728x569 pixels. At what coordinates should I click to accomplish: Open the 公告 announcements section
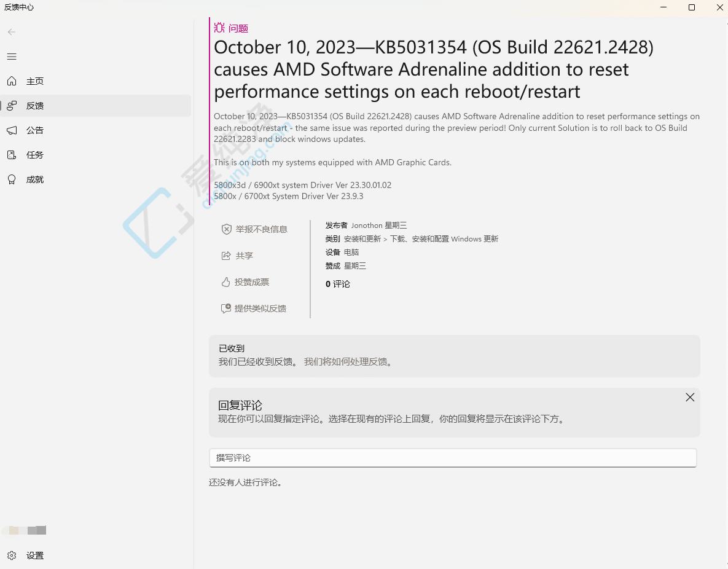pyautogui.click(x=35, y=130)
